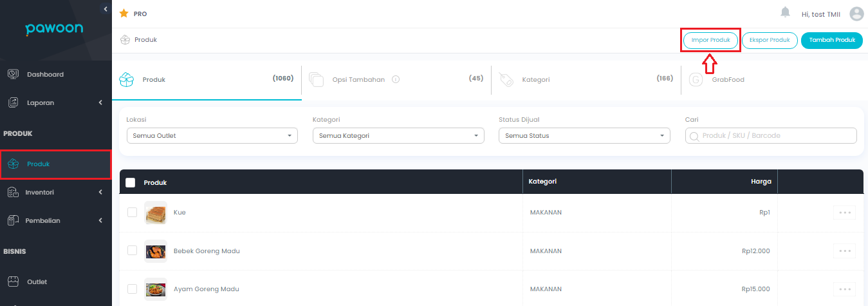Check the box next to Kue
This screenshot has height=306, width=868.
(x=132, y=213)
